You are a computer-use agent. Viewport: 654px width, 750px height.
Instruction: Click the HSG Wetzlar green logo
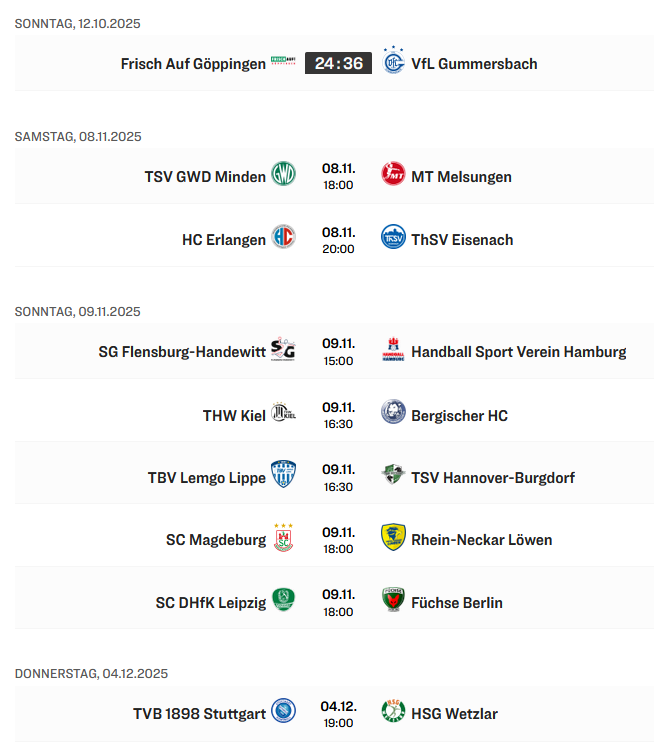pos(393,712)
